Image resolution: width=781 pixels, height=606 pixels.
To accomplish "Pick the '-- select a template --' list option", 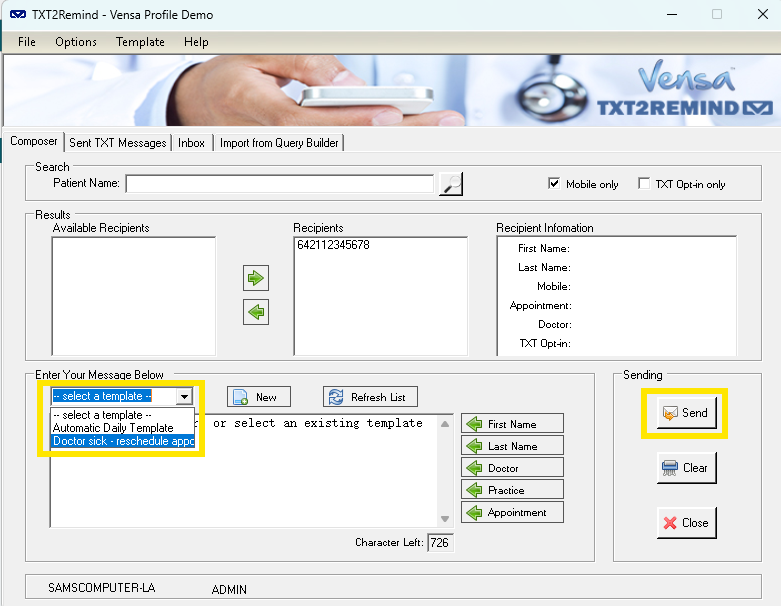I will point(123,415).
